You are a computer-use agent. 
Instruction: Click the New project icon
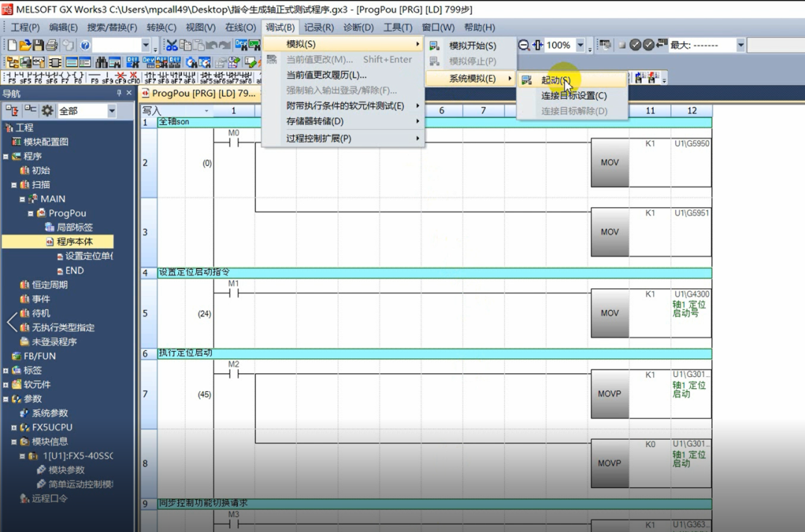[x=12, y=45]
